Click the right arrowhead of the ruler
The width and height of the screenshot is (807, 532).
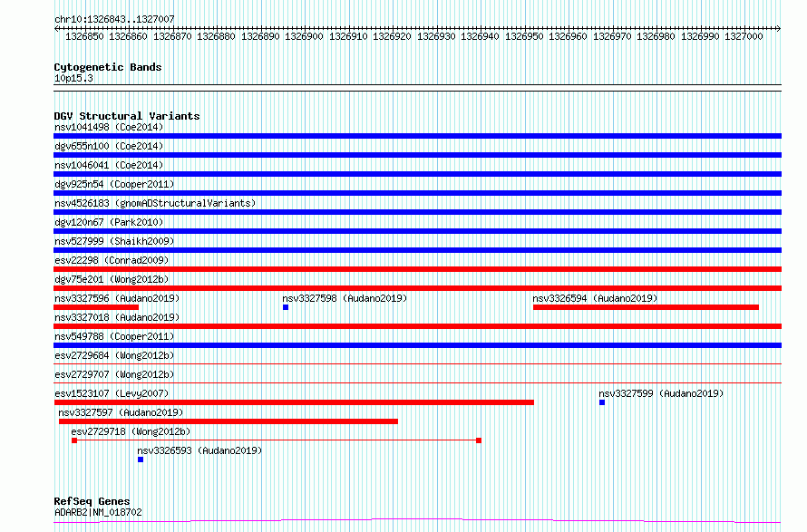tap(779, 29)
